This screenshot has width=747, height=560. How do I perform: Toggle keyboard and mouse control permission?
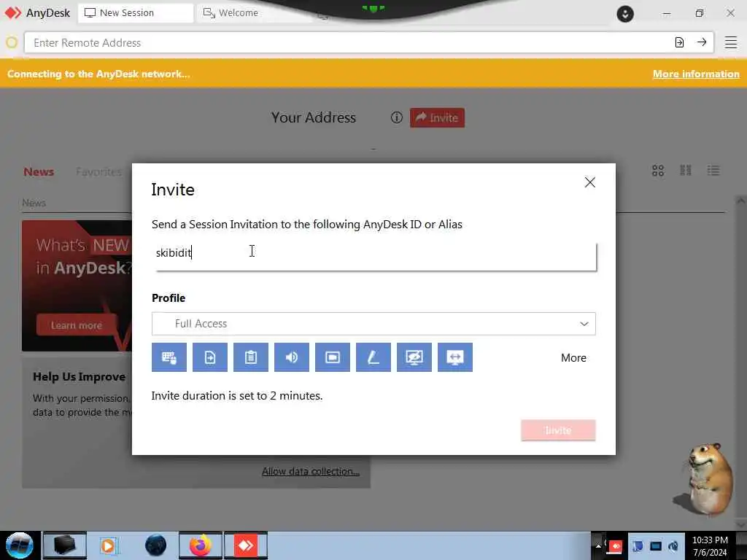[x=169, y=357]
